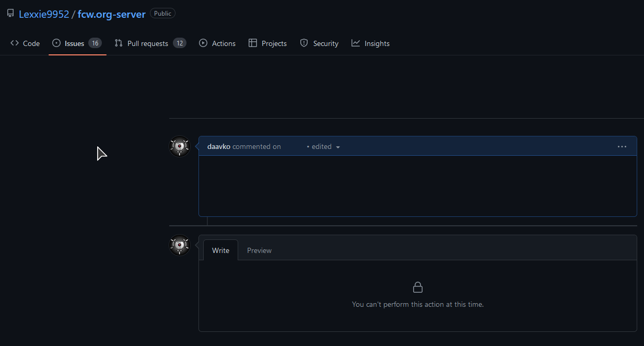Viewport: 644px width, 346px height.
Task: Click the "You can't perform this action" message
Action: coord(418,304)
